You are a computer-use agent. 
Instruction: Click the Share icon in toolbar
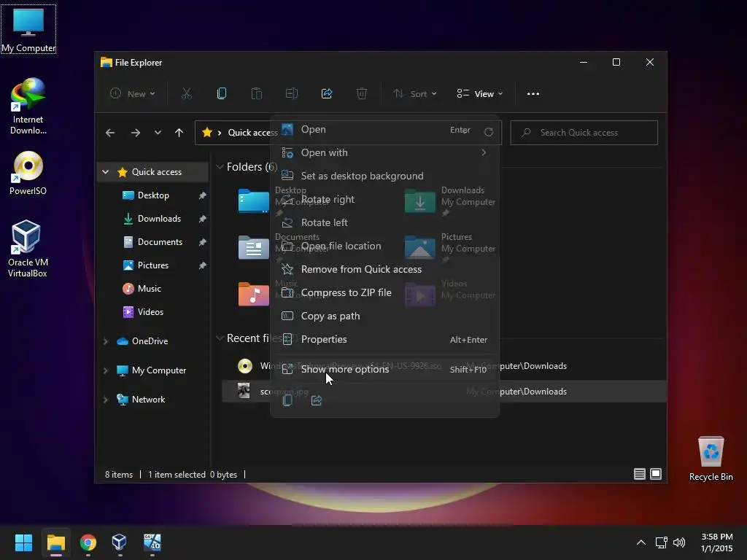tap(327, 94)
